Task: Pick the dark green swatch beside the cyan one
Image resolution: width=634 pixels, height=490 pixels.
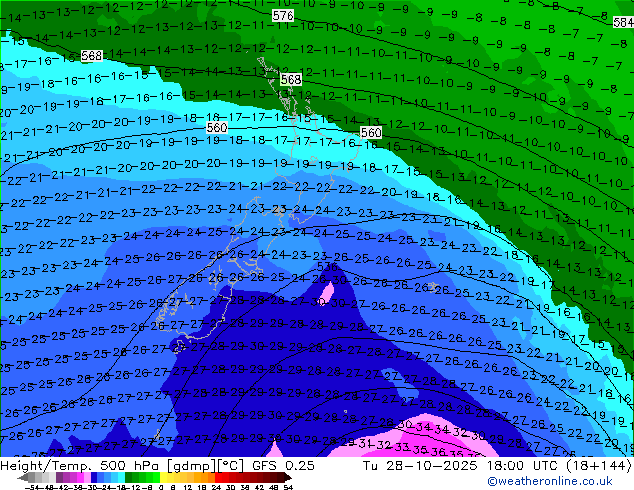Action: pos(128,478)
